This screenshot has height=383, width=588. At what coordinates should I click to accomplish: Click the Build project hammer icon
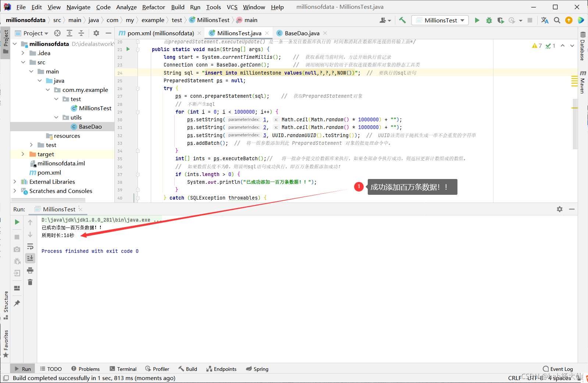tap(402, 20)
